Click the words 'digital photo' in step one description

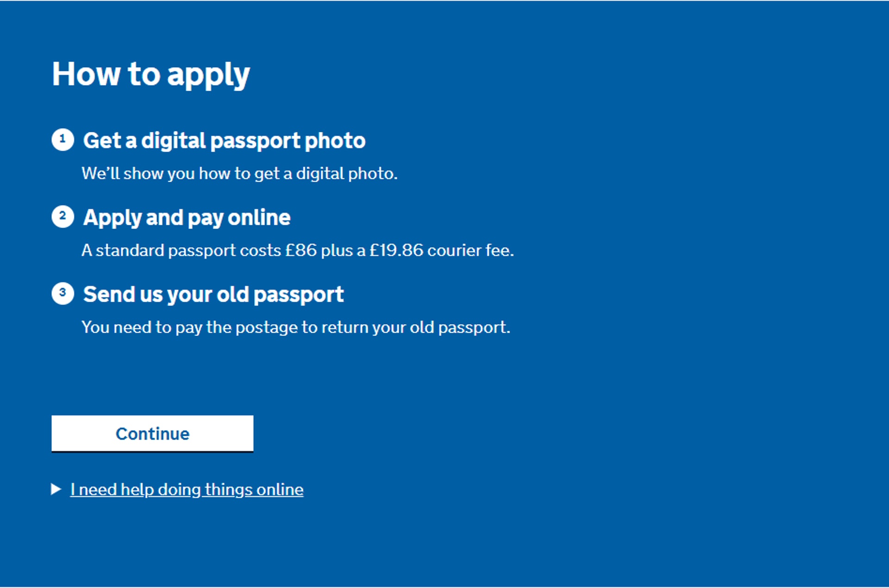pyautogui.click(x=347, y=173)
